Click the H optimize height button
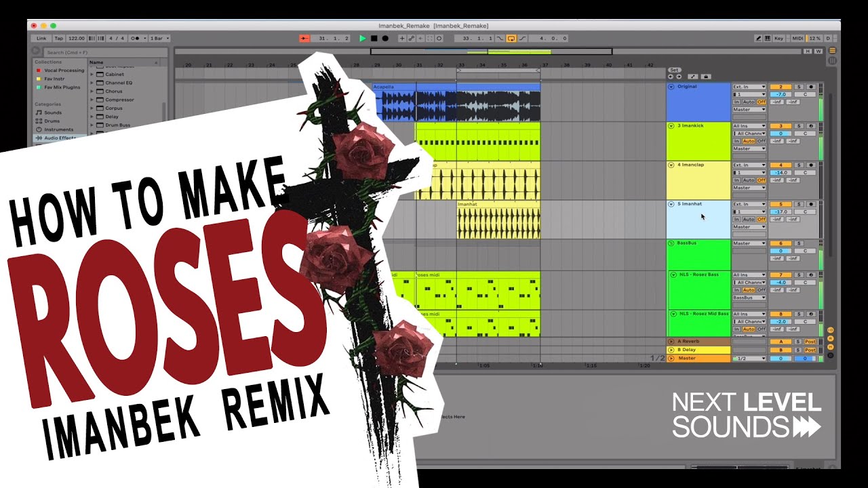This screenshot has height=488, width=868. coord(808,52)
